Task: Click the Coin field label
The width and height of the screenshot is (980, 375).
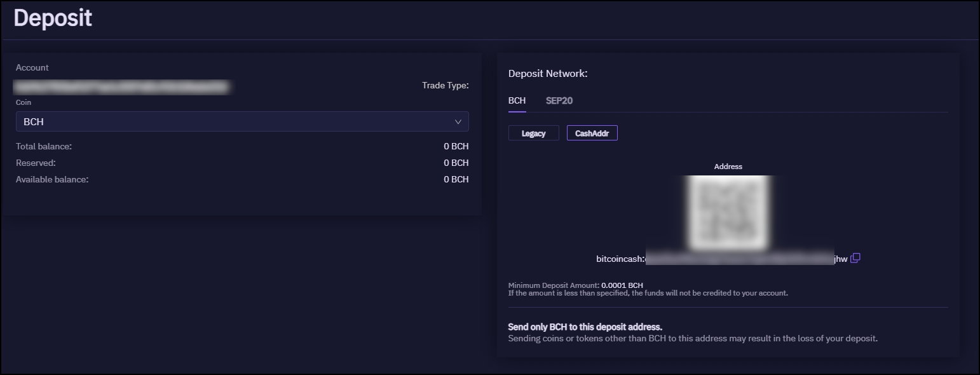Action: click(24, 102)
